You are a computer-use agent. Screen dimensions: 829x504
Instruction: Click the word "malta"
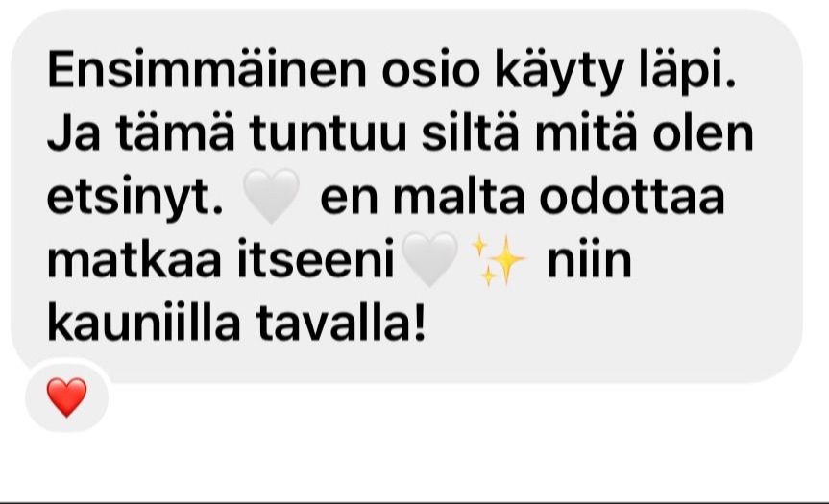[x=459, y=196]
